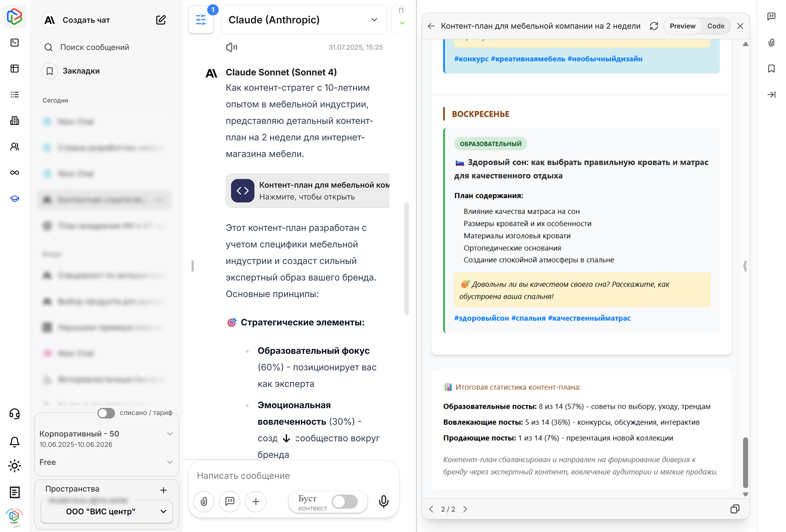Image resolution: width=786 pixels, height=532 pixels.
Task: Click the attach file paperclip in message box
Action: coord(204,501)
